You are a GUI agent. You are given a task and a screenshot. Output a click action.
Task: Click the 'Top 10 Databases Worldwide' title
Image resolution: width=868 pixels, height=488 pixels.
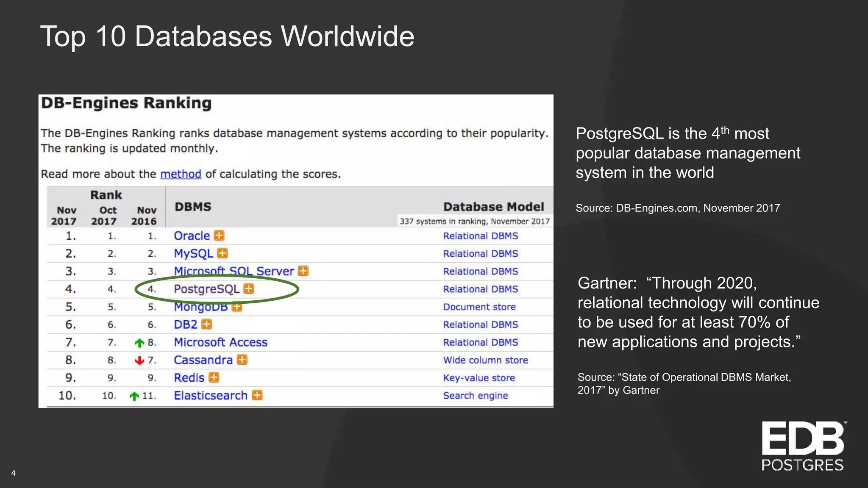pyautogui.click(x=227, y=36)
